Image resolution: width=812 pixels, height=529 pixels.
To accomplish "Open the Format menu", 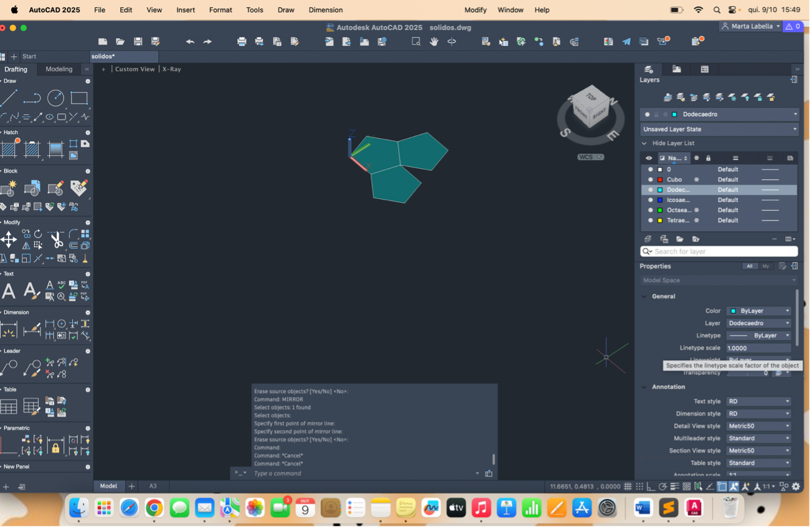I will click(221, 10).
